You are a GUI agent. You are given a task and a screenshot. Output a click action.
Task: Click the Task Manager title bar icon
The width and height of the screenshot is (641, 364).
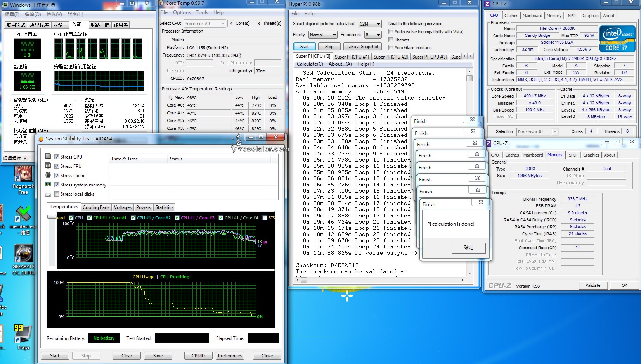(5, 5)
